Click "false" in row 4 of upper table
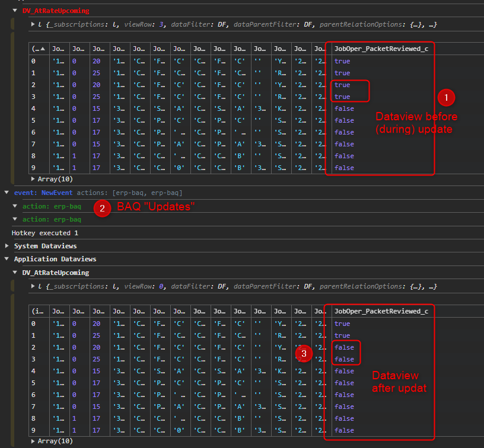Viewport: 484px width, 448px height. [344, 108]
